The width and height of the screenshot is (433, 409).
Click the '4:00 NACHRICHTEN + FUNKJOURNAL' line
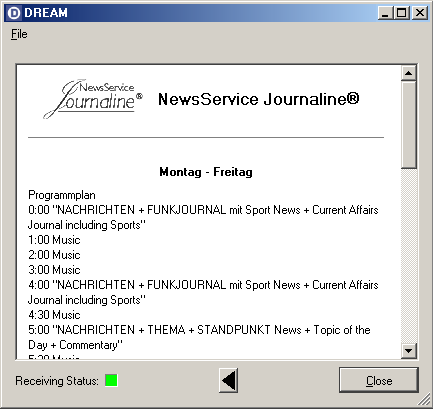pos(203,285)
